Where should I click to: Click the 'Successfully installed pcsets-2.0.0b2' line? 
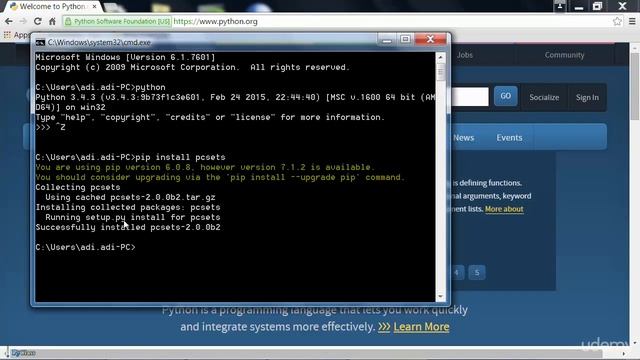128,227
